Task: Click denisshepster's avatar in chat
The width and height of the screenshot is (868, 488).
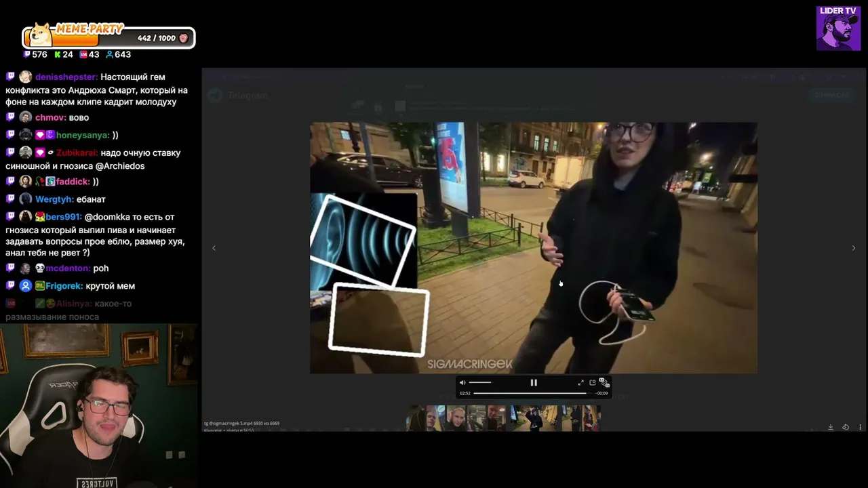Action: click(x=26, y=77)
